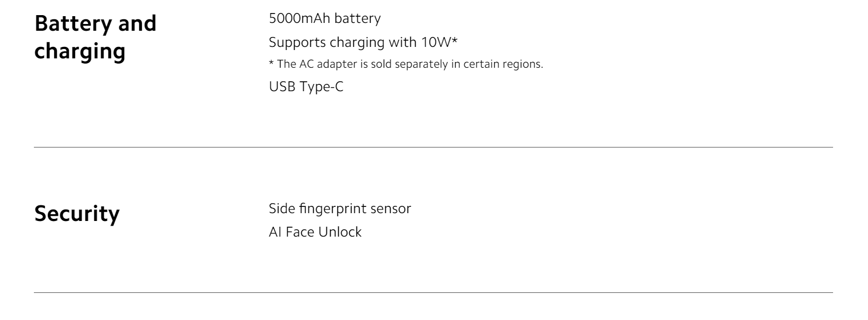Viewport: 868px width, 320px height.
Task: Click the "Supports charging with 10W*" line
Action: (x=363, y=42)
